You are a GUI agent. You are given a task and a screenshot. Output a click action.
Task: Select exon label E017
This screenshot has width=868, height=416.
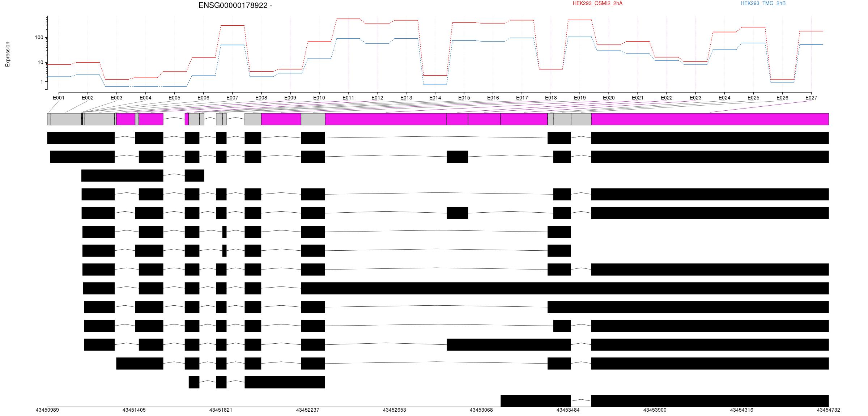(x=522, y=98)
